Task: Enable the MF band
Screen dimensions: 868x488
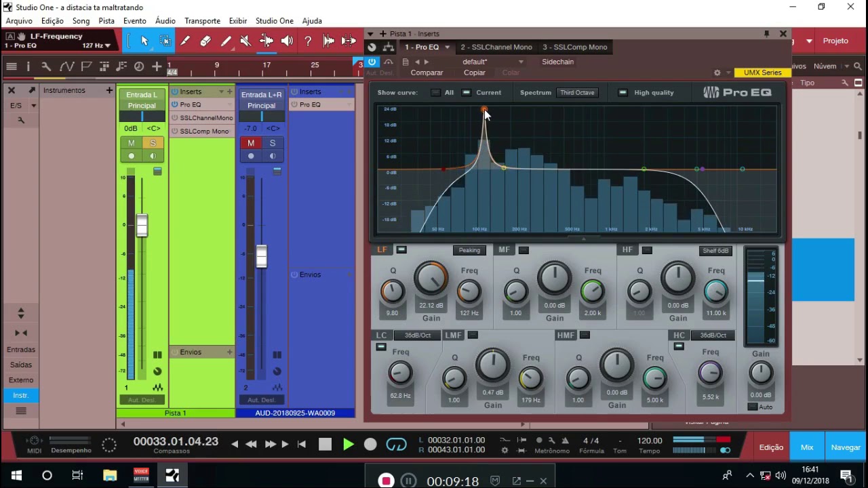Action: [524, 250]
